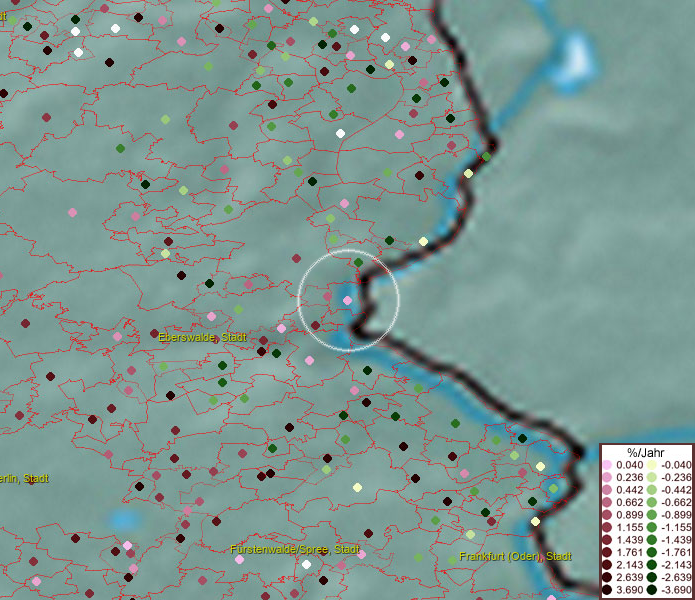Click the pale yellow swatch for -0.040
695x600 pixels.
click(652, 465)
